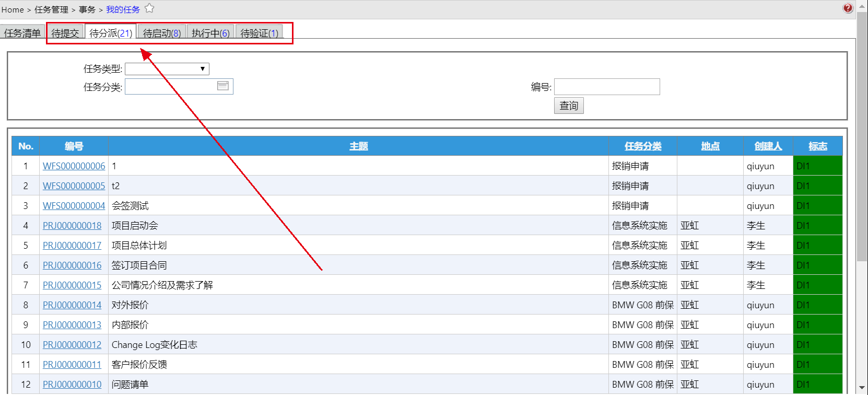Open task PRJ000000010
The height and width of the screenshot is (395, 868).
click(x=72, y=385)
